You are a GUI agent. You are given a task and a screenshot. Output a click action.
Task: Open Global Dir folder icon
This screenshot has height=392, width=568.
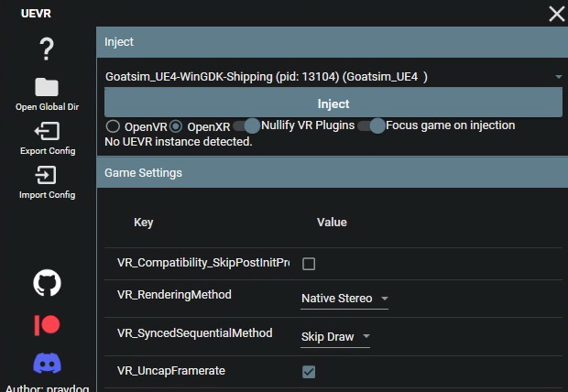tap(47, 87)
